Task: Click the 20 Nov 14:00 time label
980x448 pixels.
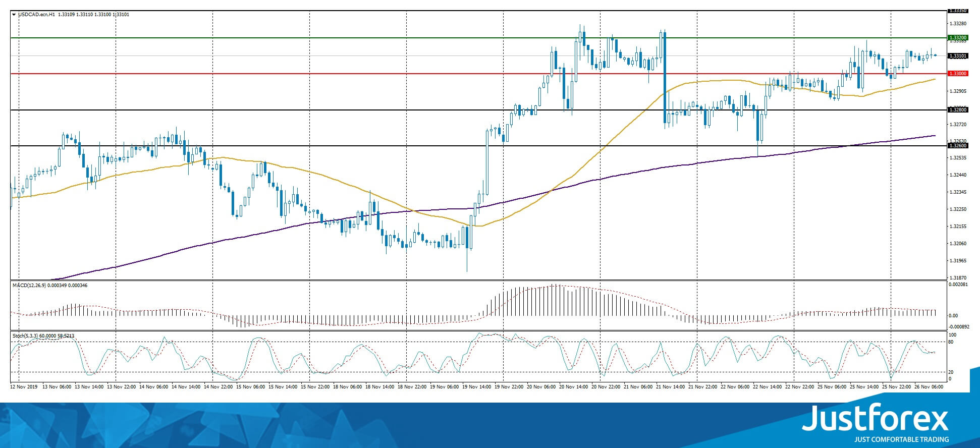Action: click(x=574, y=386)
